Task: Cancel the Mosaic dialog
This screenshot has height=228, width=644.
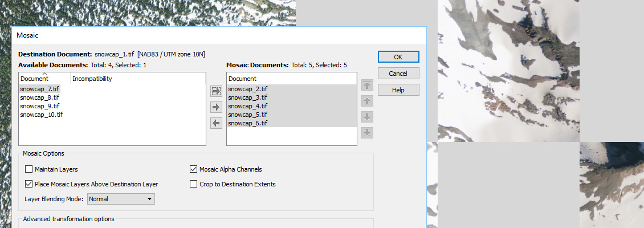Action: (x=398, y=74)
